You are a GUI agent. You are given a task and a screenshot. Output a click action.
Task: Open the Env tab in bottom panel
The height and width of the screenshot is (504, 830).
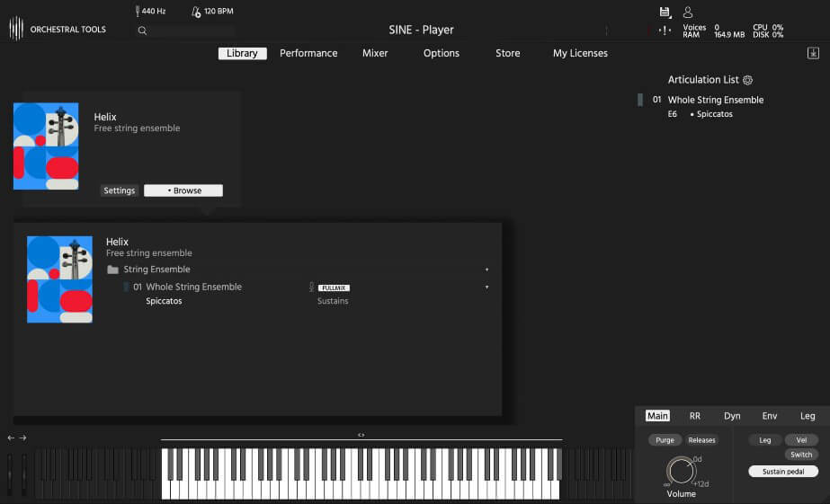pyautogui.click(x=770, y=416)
